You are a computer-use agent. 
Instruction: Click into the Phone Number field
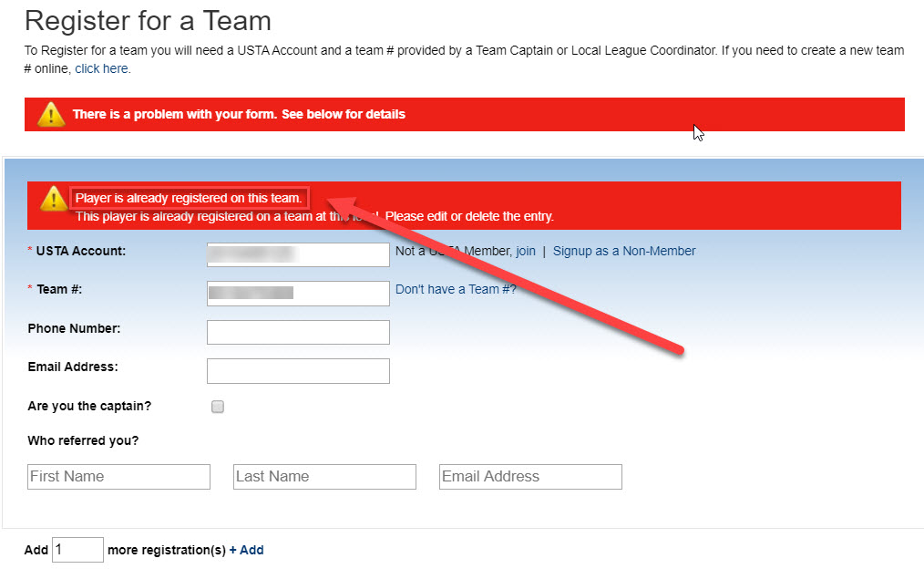pos(298,332)
